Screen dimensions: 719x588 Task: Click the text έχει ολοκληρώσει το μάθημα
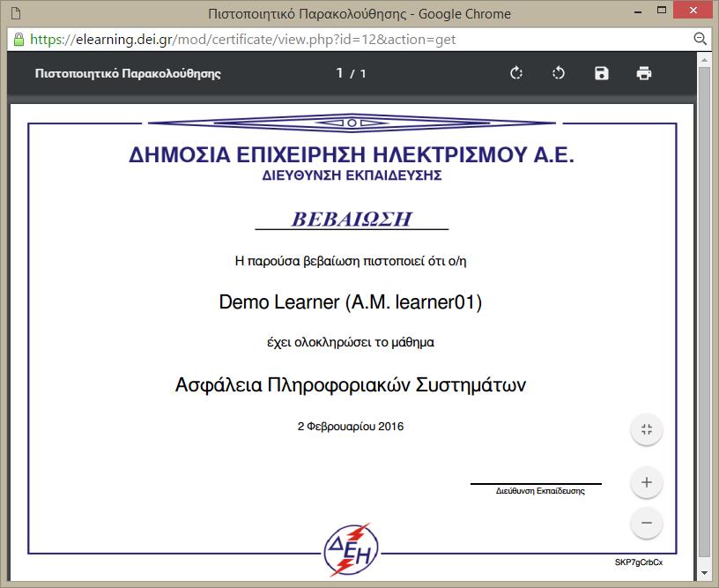pyautogui.click(x=351, y=342)
